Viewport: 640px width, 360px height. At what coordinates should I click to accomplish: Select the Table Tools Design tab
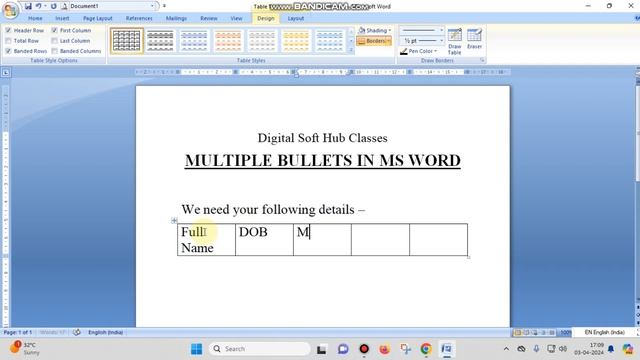266,18
